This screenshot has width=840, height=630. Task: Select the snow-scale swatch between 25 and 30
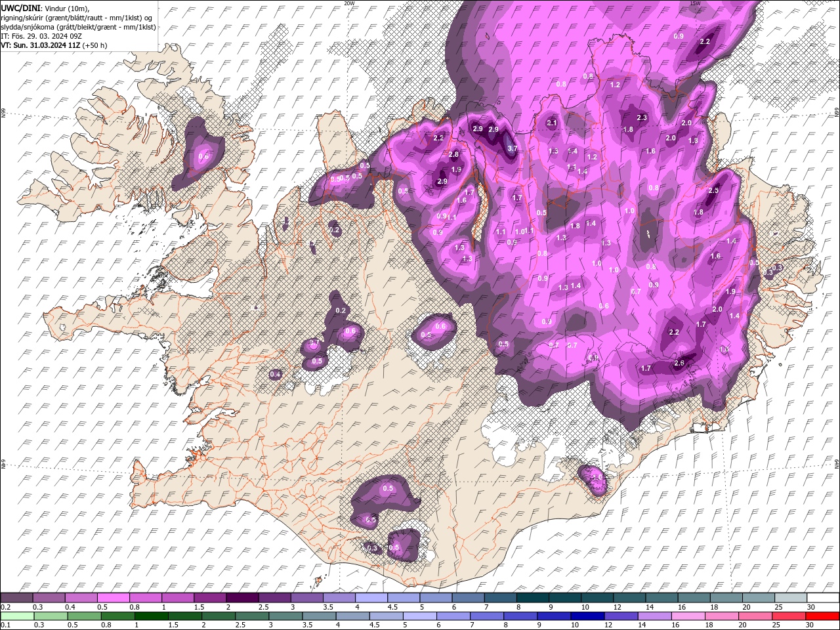(x=791, y=598)
